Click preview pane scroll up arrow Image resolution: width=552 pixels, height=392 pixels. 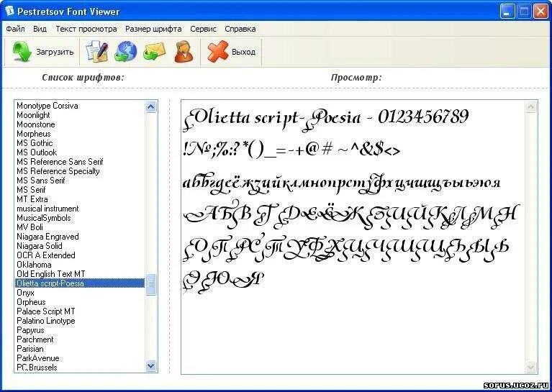pyautogui.click(x=531, y=107)
